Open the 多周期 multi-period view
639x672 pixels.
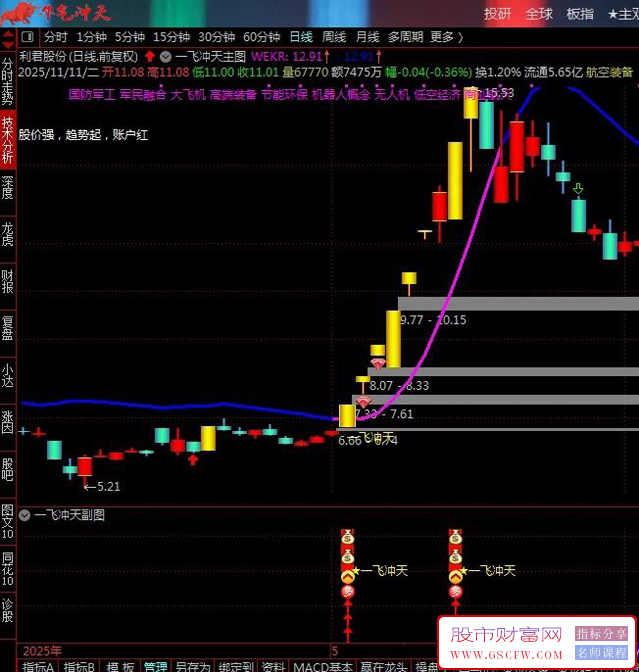pyautogui.click(x=405, y=37)
